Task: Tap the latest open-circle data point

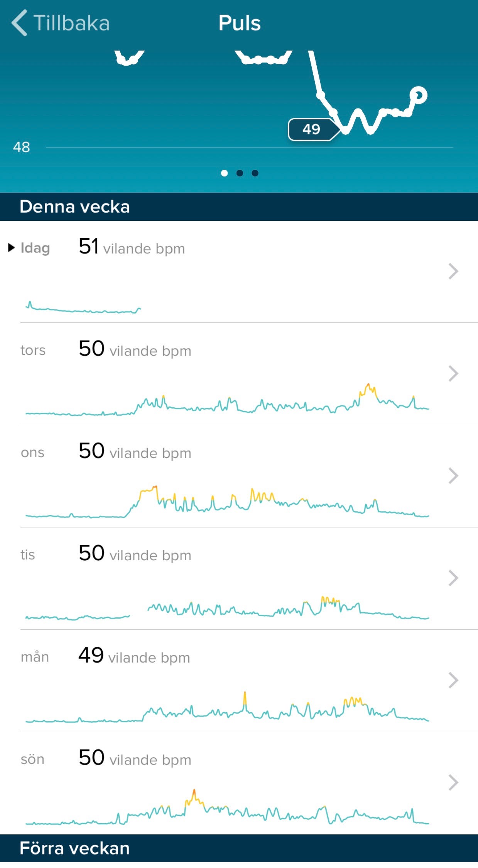Action: pyautogui.click(x=419, y=95)
